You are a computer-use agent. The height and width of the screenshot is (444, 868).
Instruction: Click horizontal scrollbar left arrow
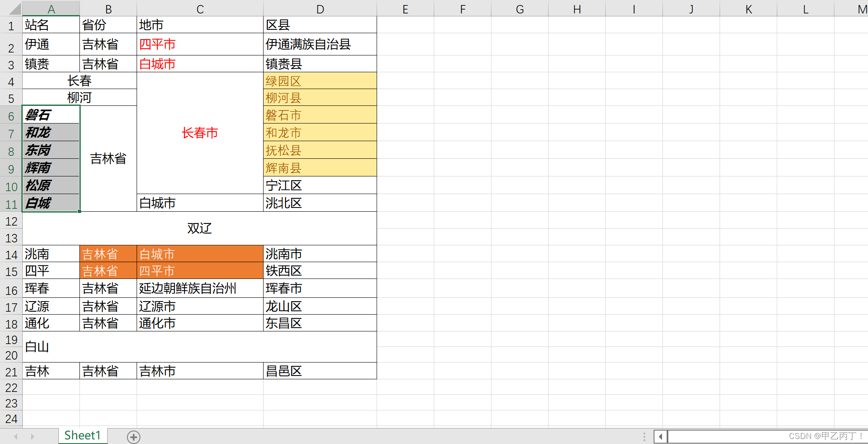click(x=660, y=436)
